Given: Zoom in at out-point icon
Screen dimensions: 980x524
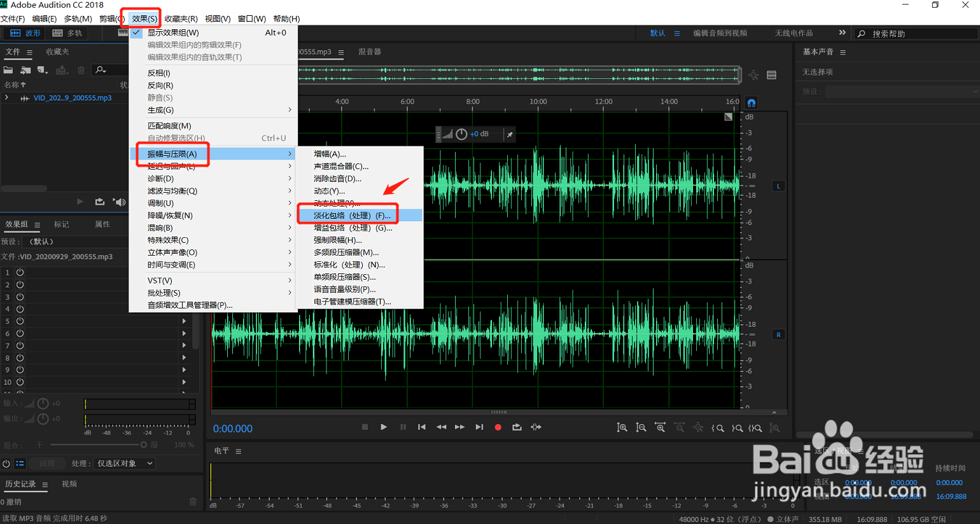Looking at the screenshot, I should tap(737, 428).
